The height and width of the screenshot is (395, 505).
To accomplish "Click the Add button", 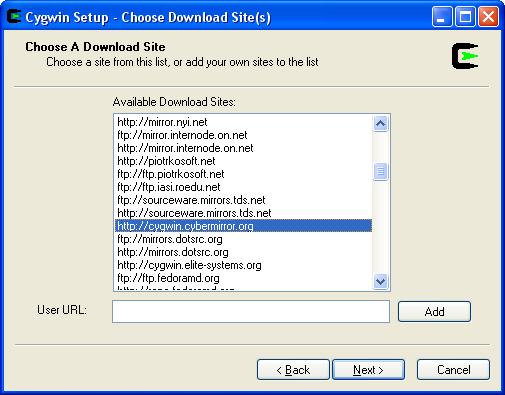I will coord(434,312).
